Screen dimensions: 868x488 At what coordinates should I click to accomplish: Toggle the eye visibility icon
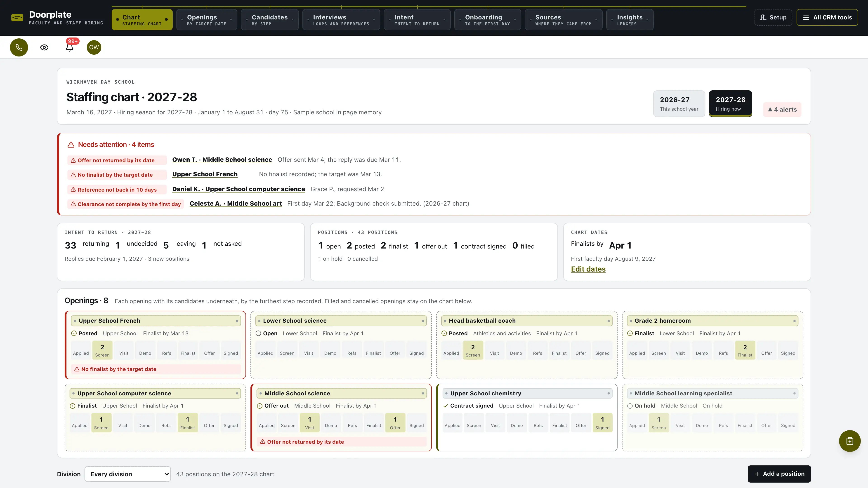tap(44, 47)
